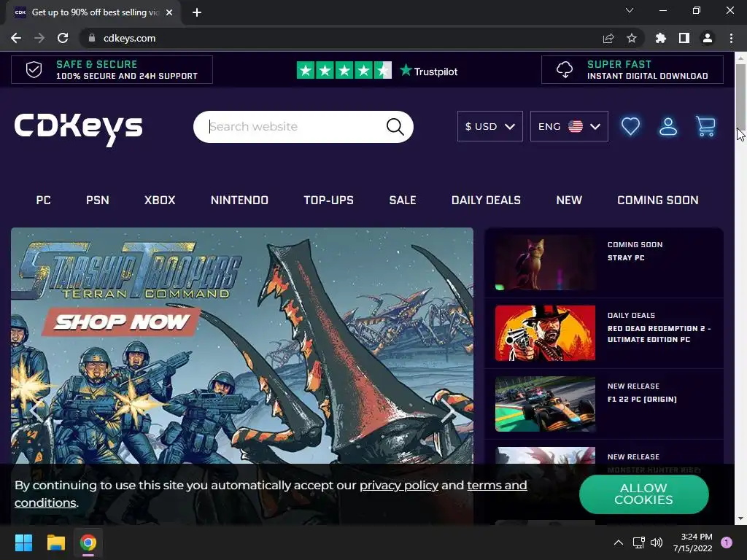Click the CDKeys logo
The image size is (747, 560).
pos(79,128)
